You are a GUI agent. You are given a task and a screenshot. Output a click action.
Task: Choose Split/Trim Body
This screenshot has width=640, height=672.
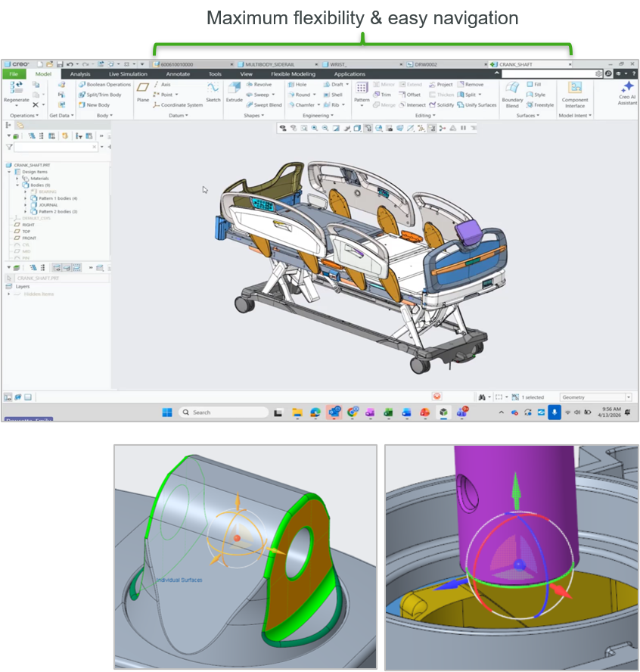pyautogui.click(x=100, y=95)
